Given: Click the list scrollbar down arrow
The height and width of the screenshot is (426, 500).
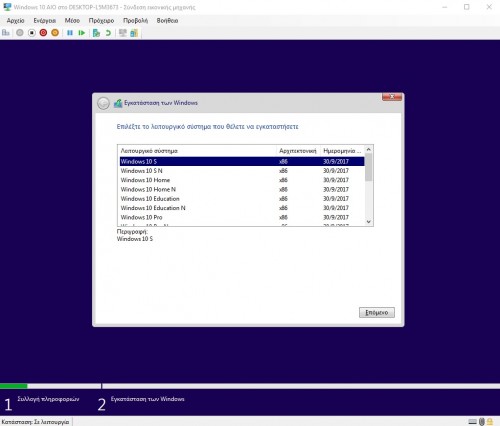Looking at the screenshot, I should pyautogui.click(x=369, y=222).
